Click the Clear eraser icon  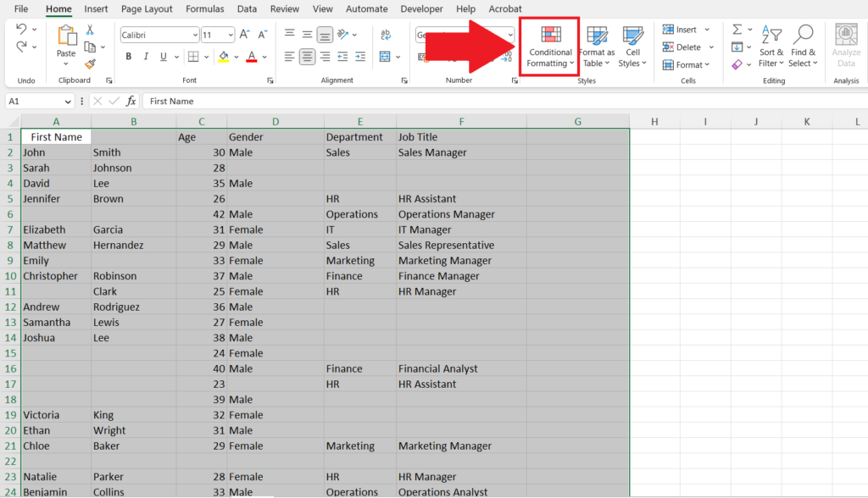pos(737,64)
